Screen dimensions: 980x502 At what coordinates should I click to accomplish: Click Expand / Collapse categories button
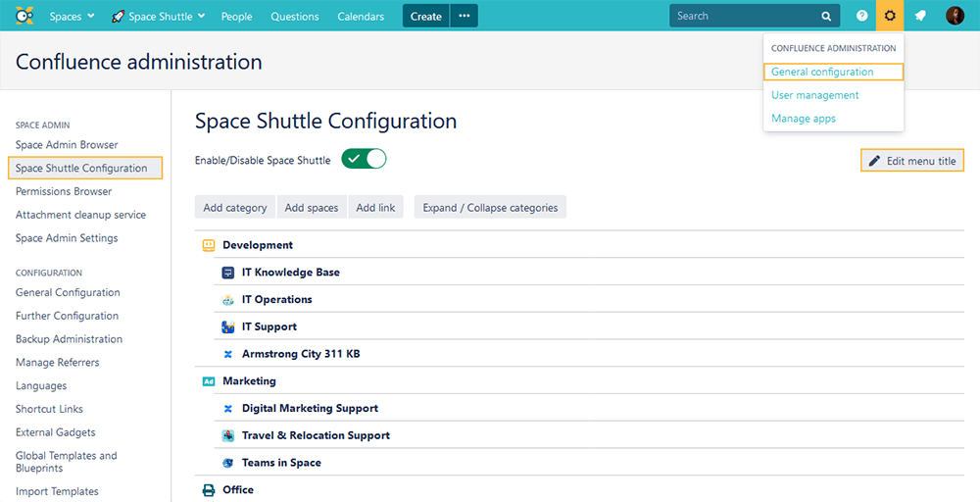490,208
